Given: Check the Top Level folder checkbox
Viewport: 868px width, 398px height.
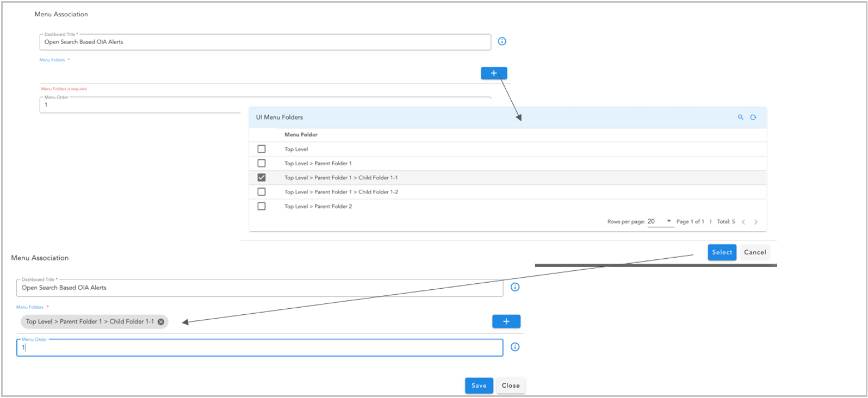Looking at the screenshot, I should pos(262,149).
